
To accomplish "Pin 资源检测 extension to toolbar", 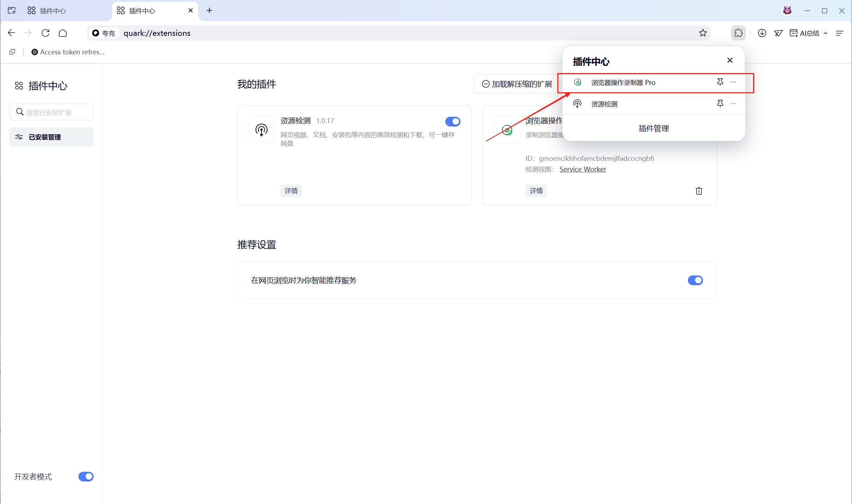I will pos(720,104).
